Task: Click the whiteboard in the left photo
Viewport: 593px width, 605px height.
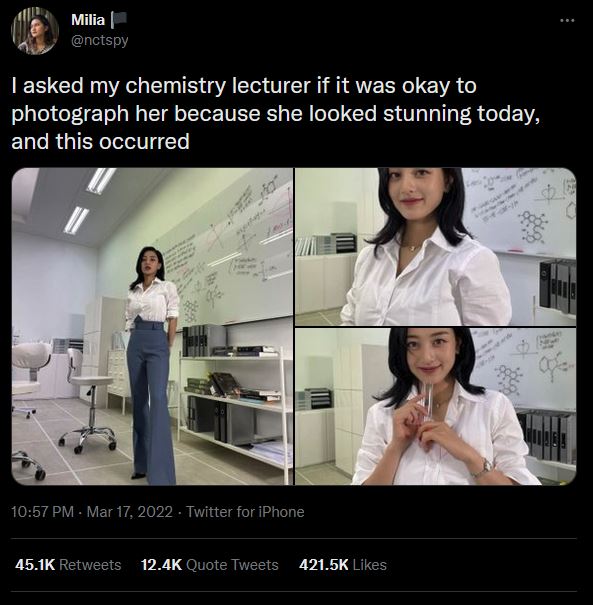Action: (x=228, y=255)
